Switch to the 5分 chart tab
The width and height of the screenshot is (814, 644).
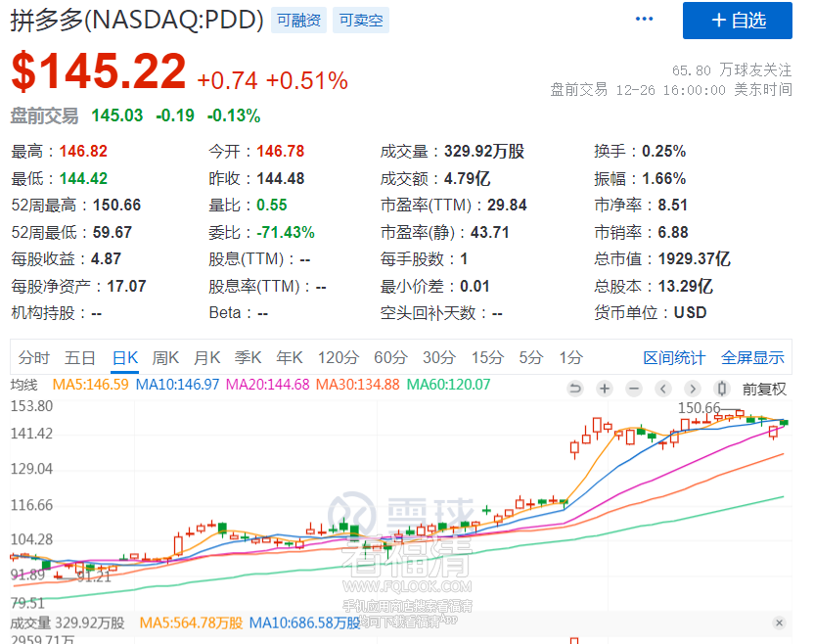coord(531,358)
